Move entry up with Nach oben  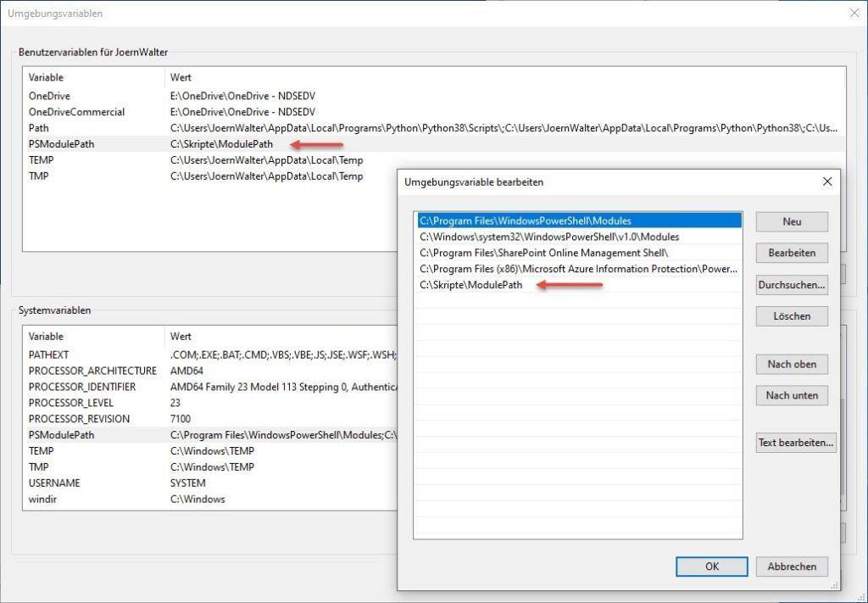791,364
